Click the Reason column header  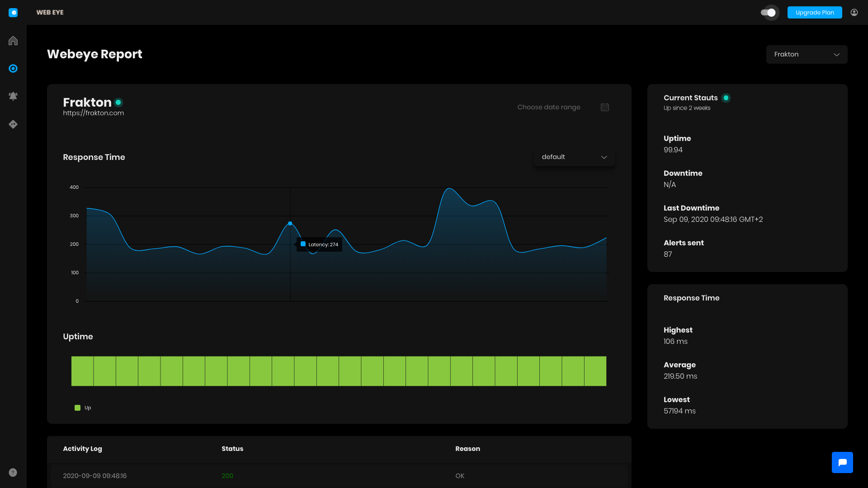pyautogui.click(x=467, y=449)
